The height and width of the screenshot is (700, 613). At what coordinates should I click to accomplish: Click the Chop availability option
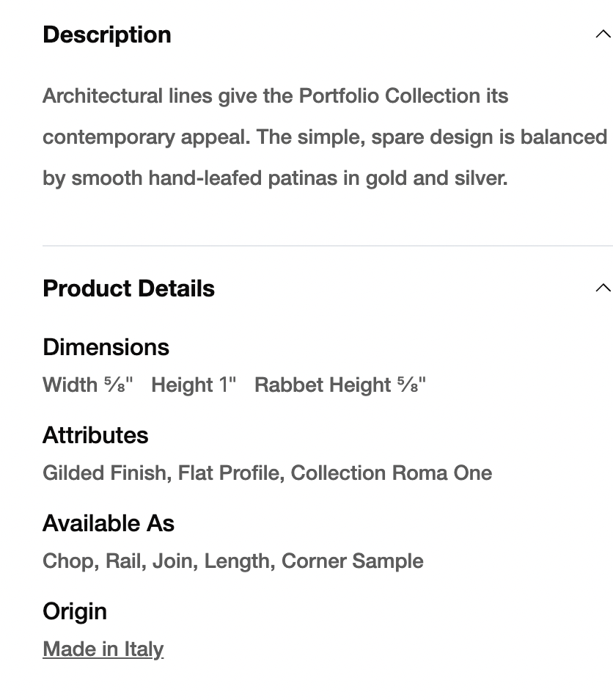coord(68,561)
